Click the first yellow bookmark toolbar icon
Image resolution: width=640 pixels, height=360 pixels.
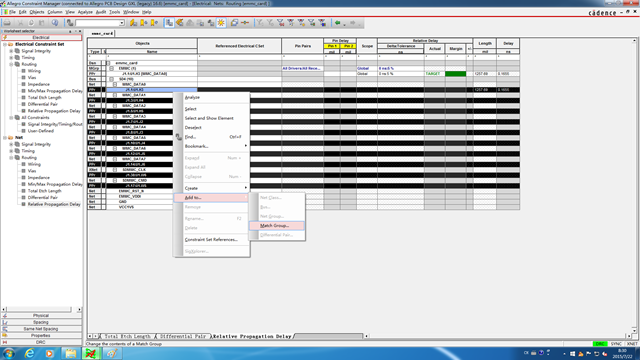point(133,23)
